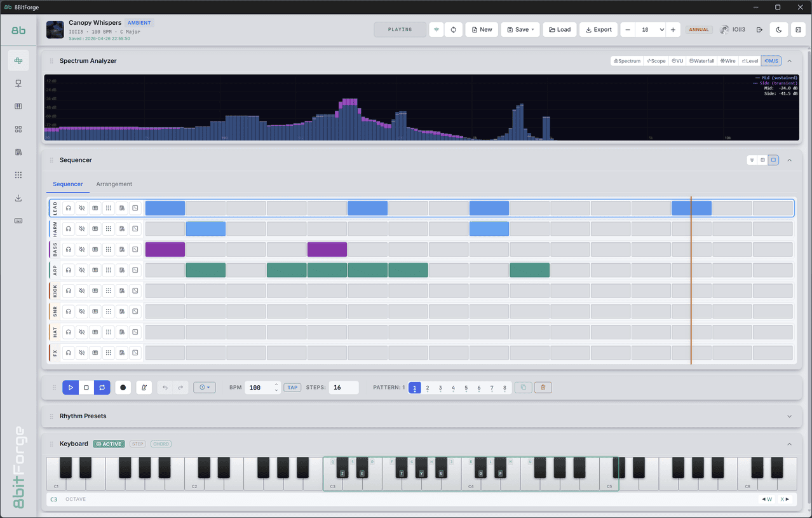812x518 pixels.
Task: Click the Canopy Whispers project thumbnail
Action: point(55,29)
